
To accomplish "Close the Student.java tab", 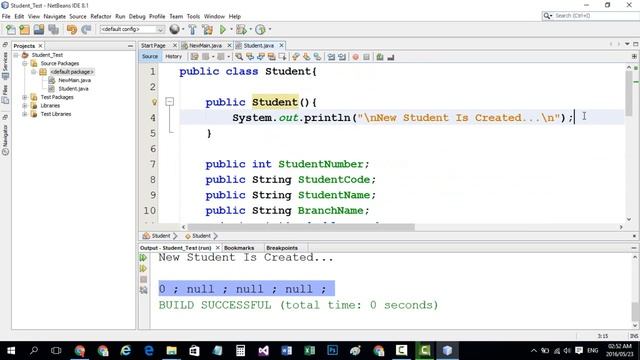I will (x=281, y=46).
